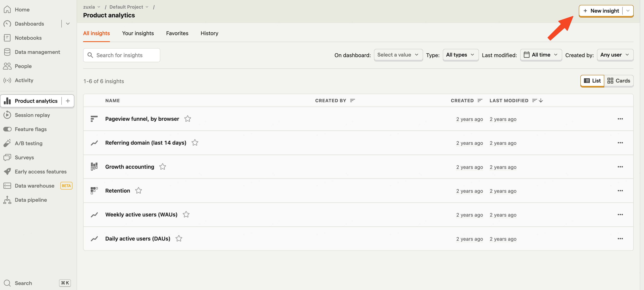Viewport: 644px width, 290px height.
Task: Star the Growth accounting insight
Action: [x=162, y=167]
